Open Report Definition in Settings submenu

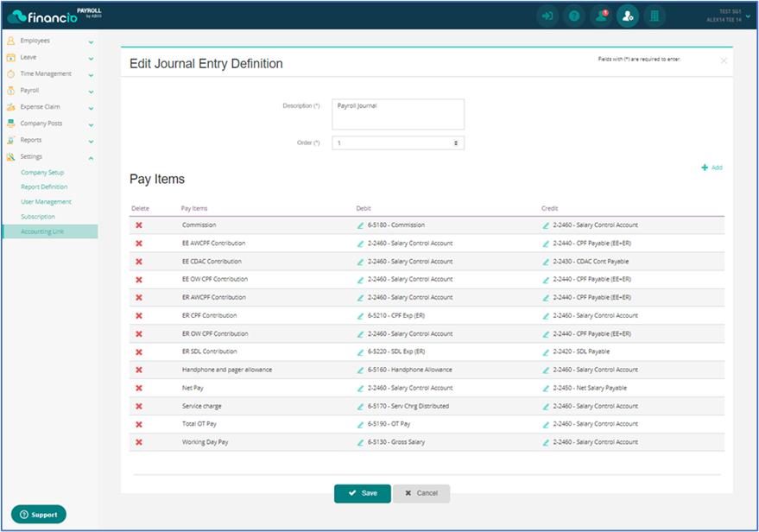[x=44, y=187]
